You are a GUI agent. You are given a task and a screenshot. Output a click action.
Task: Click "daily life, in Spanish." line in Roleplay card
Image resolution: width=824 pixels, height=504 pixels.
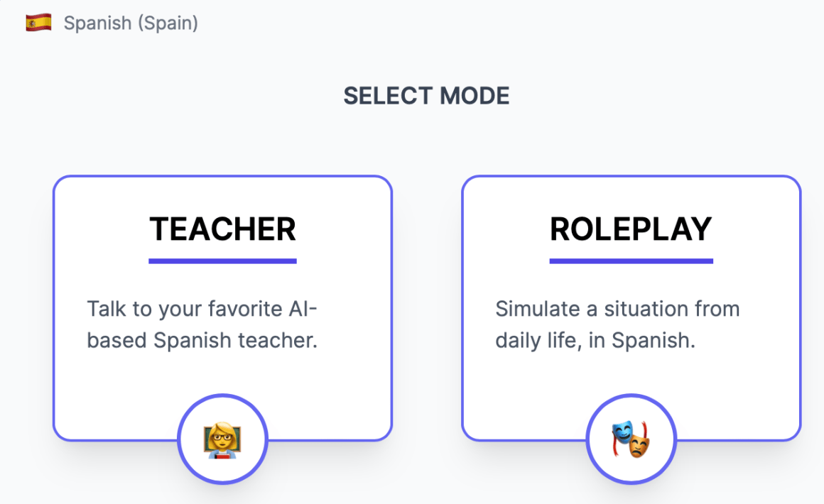click(594, 341)
